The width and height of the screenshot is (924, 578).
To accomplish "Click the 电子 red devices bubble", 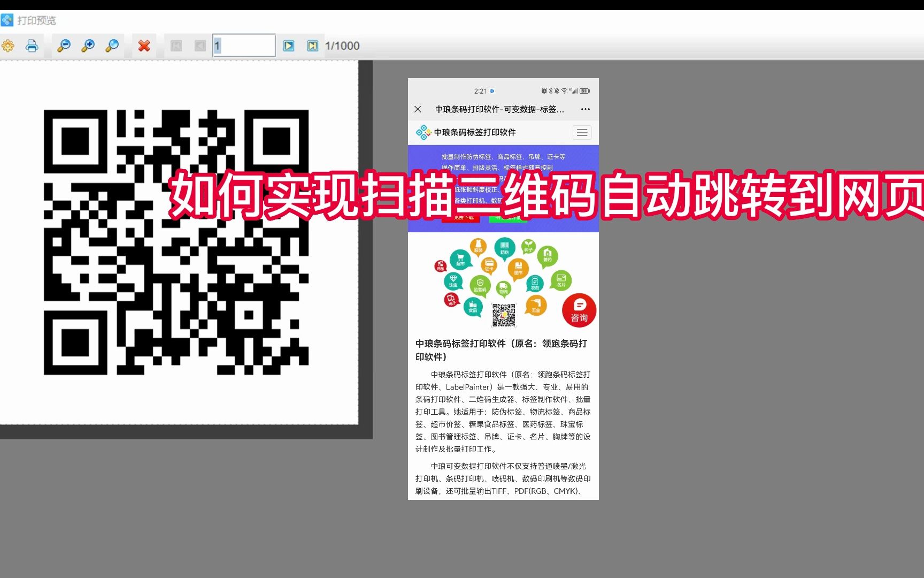I will coord(452,300).
